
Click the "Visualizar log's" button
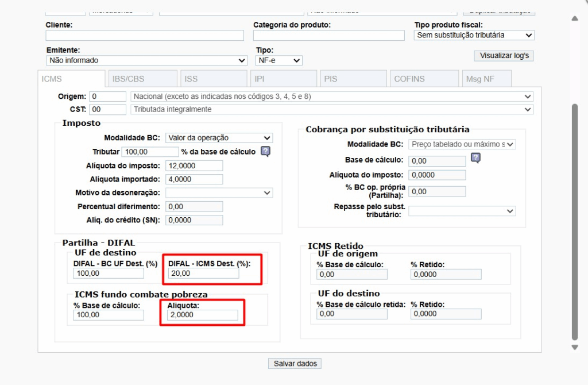click(x=503, y=56)
